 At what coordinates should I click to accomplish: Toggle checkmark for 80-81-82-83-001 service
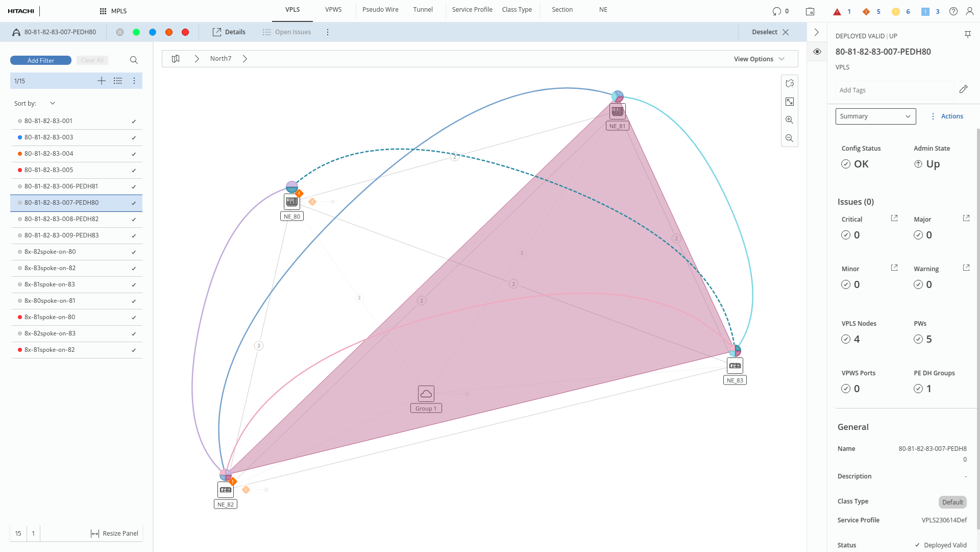point(134,122)
